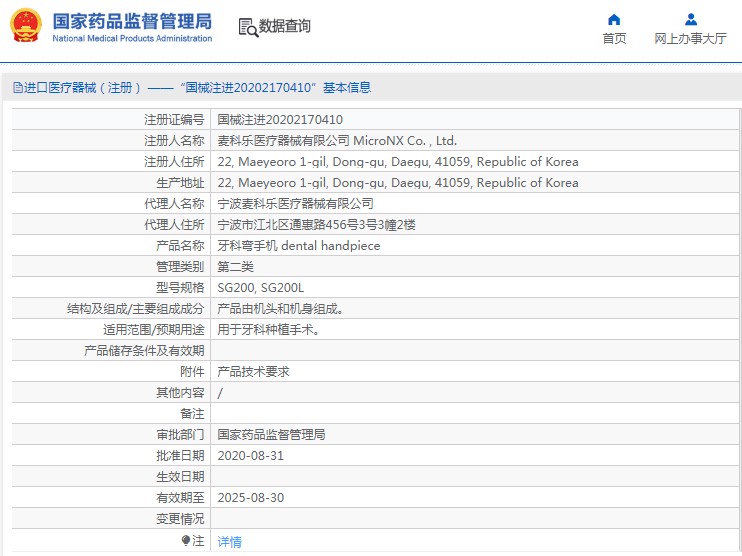The width and height of the screenshot is (742, 556).
Task: Click management class value 第二类
Action: pos(235,266)
